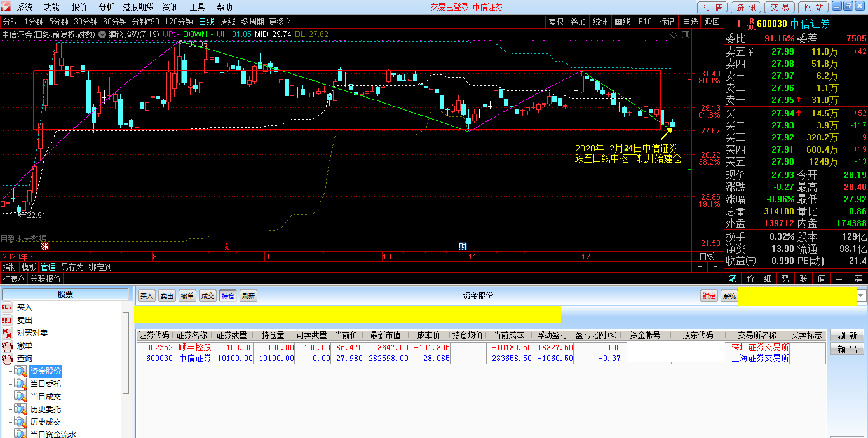Click the 浮动盈亏 column header
Image resolution: width=868 pixels, height=438 pixels.
pos(552,336)
